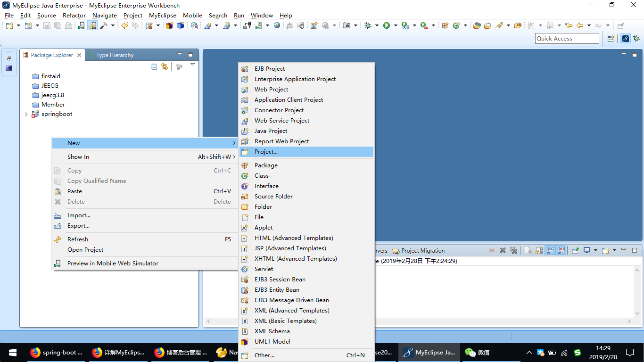Screen dimensions: 644x362
Task: Open the Back history dropdown arrow
Action: (589, 25)
